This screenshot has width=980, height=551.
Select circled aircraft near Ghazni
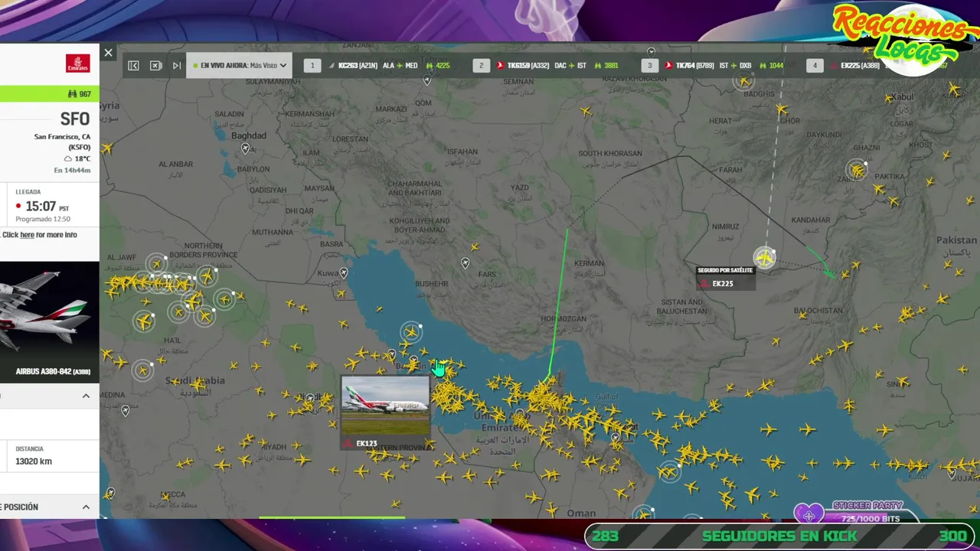tap(857, 171)
